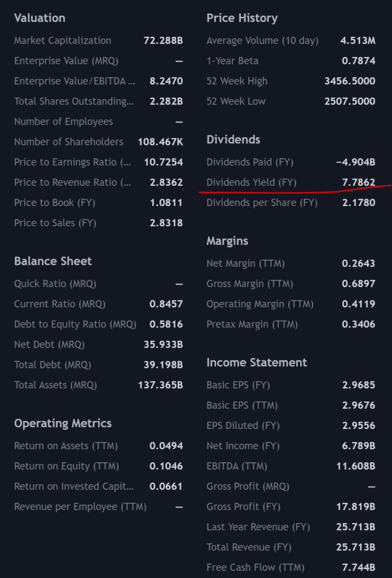Select the Return on Equity (TTM) row

click(x=98, y=466)
